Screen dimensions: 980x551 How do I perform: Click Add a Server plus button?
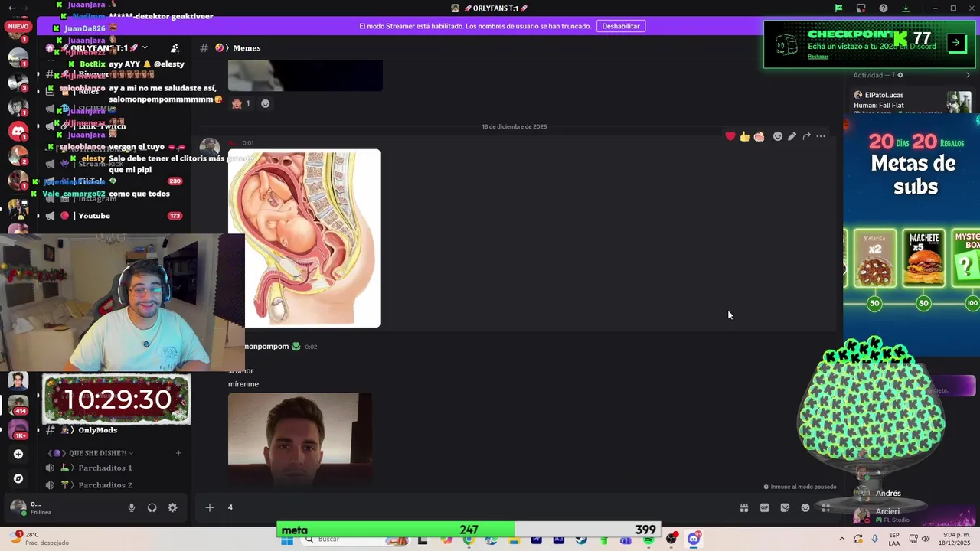click(18, 454)
